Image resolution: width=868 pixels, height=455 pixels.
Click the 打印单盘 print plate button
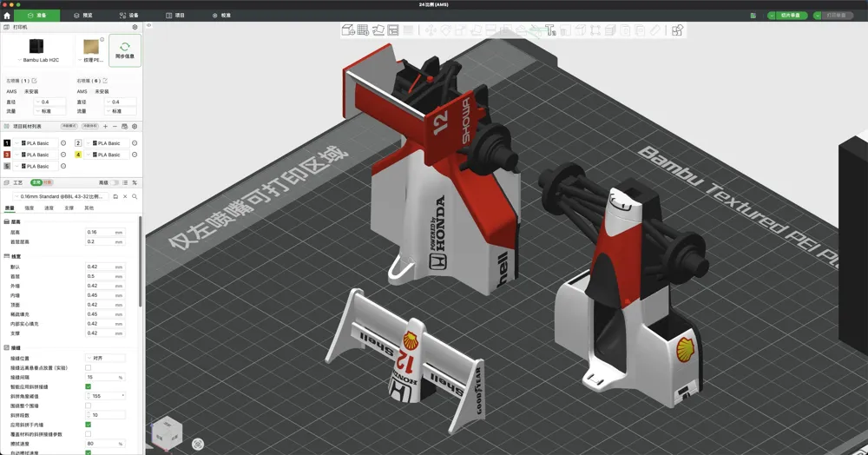pos(837,16)
